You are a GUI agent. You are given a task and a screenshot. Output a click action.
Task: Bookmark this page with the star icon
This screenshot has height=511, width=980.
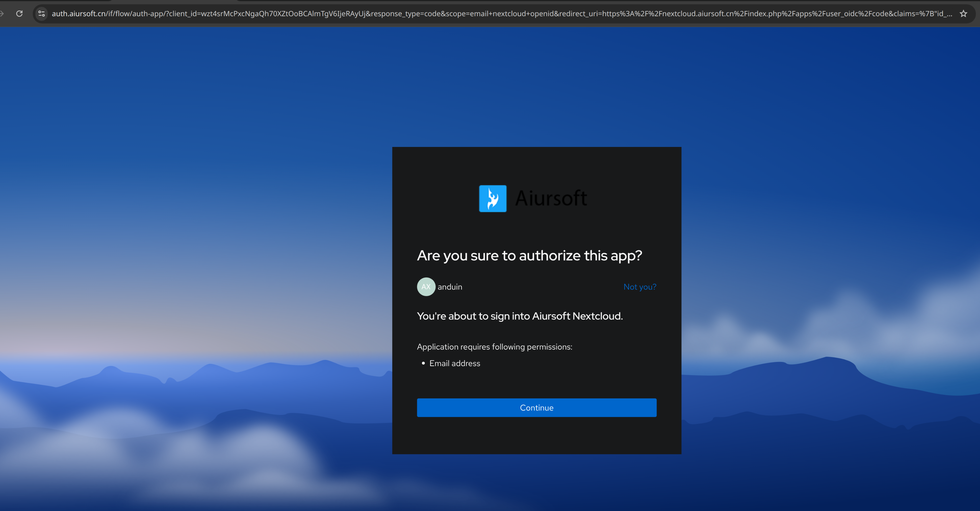point(963,14)
